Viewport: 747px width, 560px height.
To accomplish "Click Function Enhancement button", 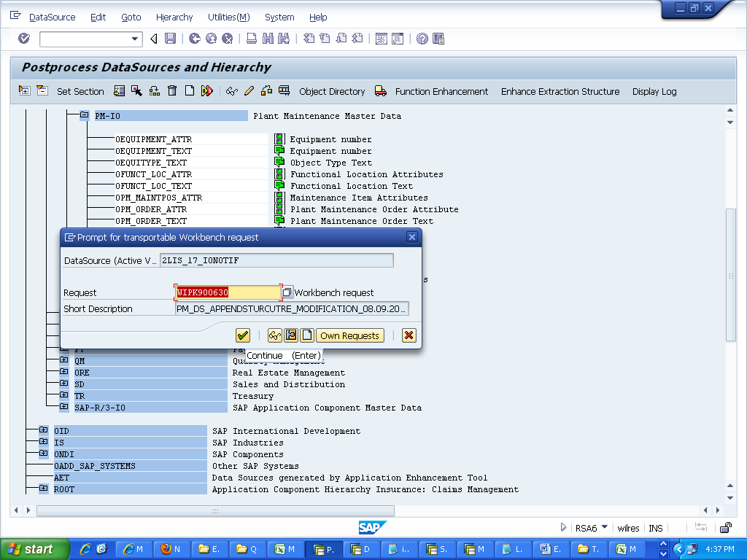I will (x=441, y=91).
